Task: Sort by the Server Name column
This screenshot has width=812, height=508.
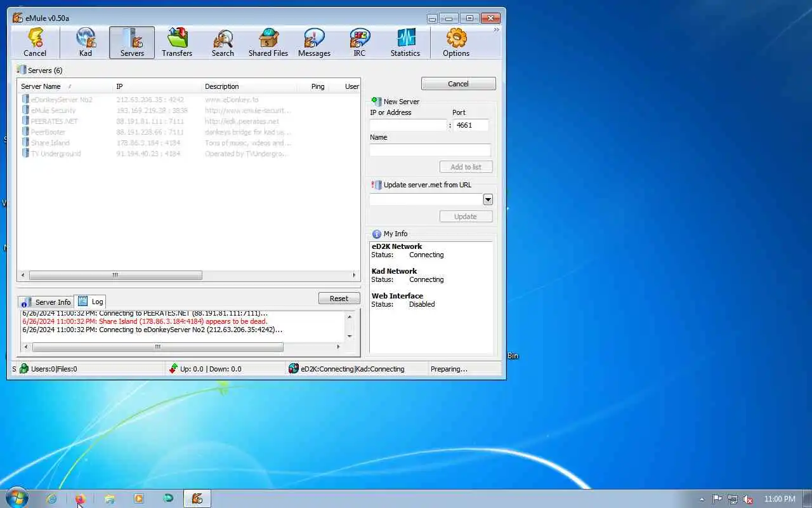Action: coord(65,86)
